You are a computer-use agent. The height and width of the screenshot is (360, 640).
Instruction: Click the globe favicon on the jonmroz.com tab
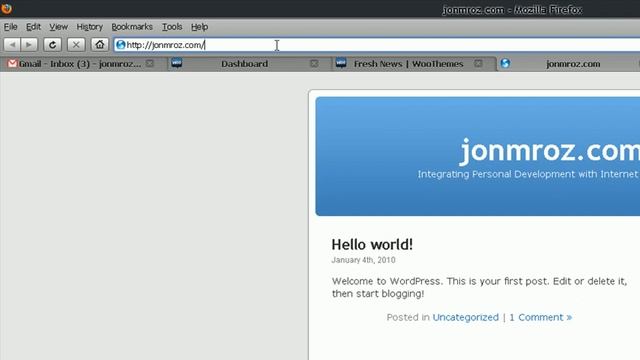click(505, 63)
